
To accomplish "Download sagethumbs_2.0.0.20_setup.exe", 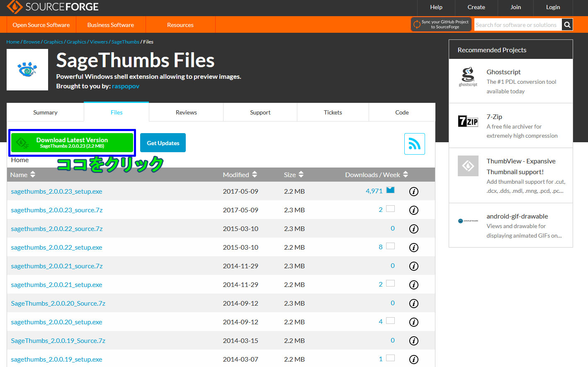I will (56, 322).
